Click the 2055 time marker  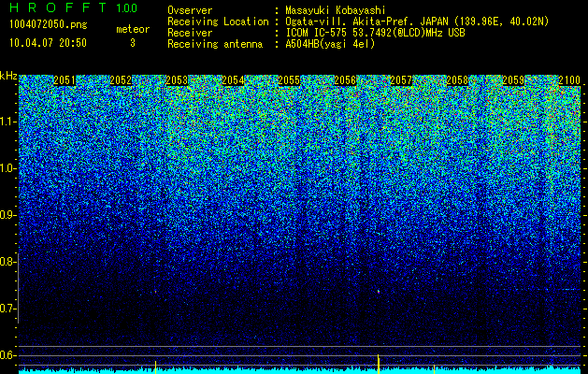tap(289, 80)
